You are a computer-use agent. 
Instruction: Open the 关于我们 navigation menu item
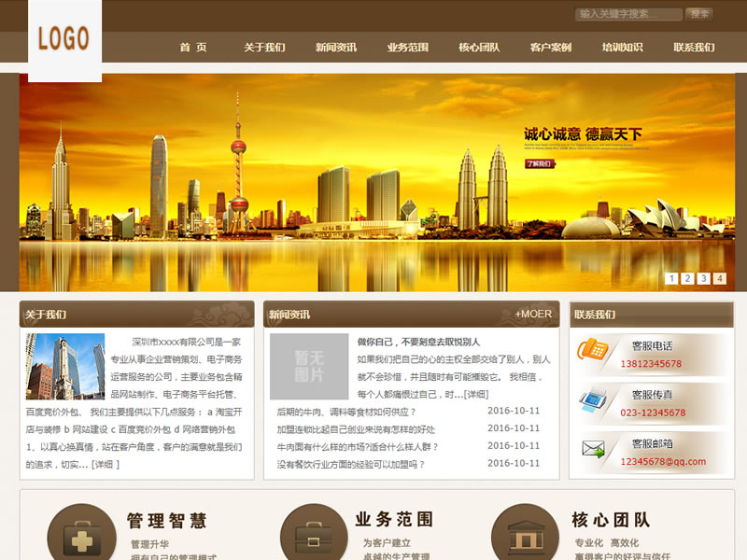click(x=264, y=48)
